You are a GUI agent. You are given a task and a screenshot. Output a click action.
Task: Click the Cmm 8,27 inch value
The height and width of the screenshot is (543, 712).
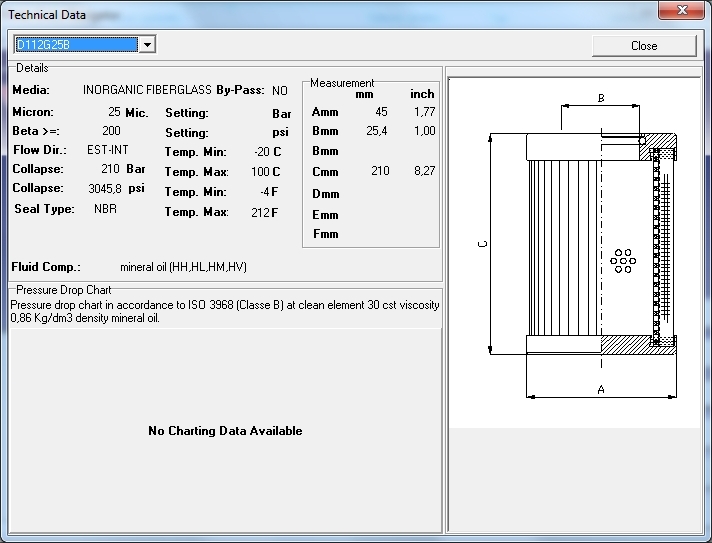(x=424, y=171)
